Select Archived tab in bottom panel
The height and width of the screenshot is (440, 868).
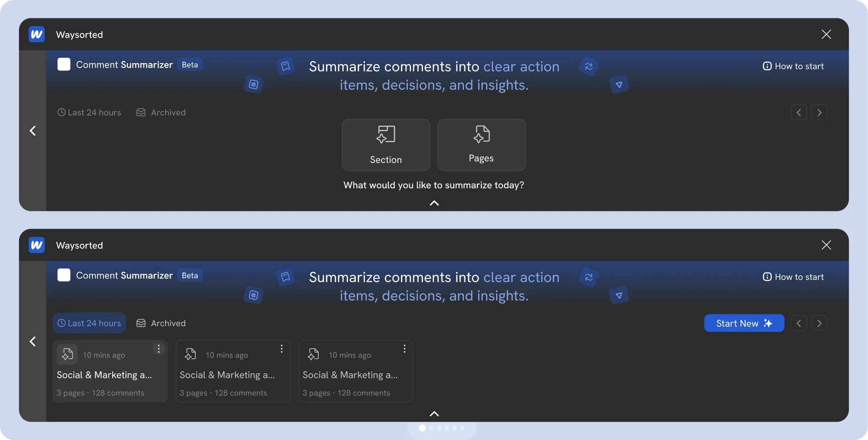click(x=161, y=323)
